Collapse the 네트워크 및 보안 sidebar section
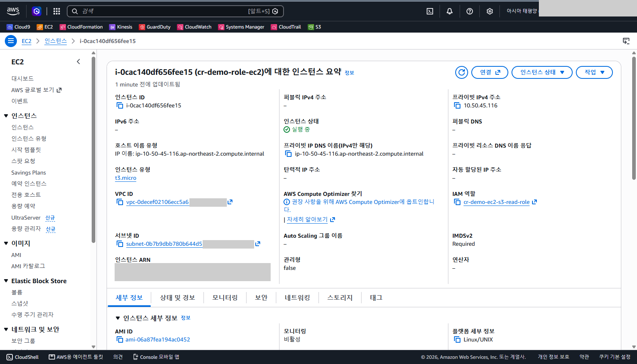This screenshot has width=637, height=364. (6, 329)
